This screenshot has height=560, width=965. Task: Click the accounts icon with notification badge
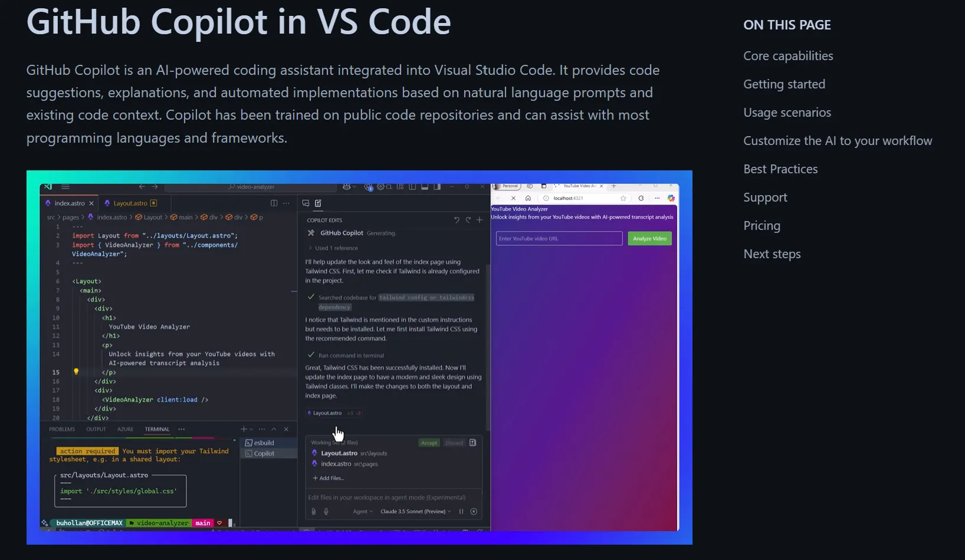[x=368, y=186]
